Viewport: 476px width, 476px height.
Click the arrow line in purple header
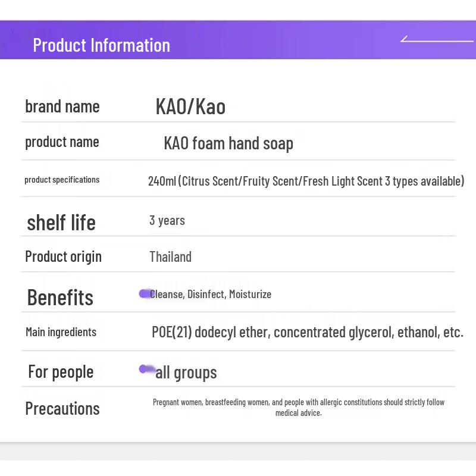pyautogui.click(x=437, y=39)
